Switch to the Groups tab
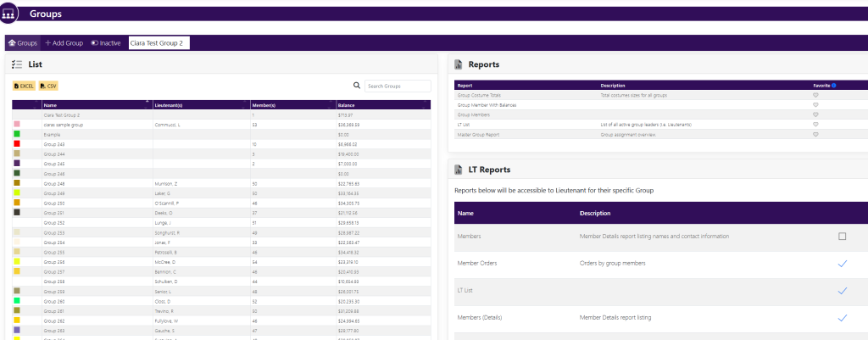This screenshot has width=868, height=340. pos(21,42)
